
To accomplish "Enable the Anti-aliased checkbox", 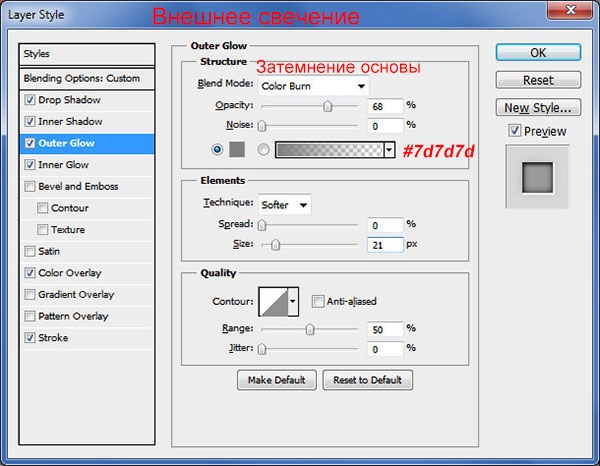I will 318,301.
